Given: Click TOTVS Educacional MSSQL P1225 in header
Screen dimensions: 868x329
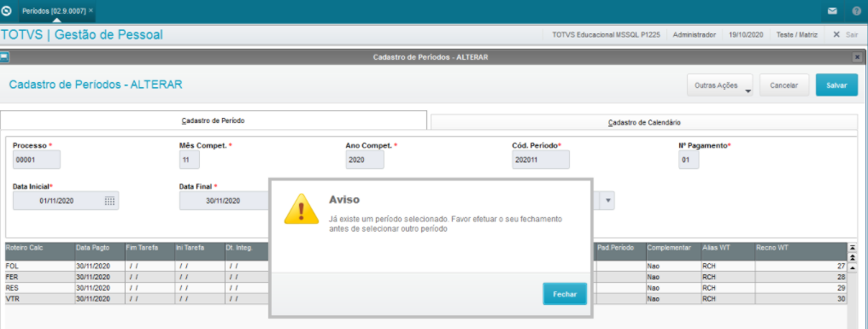Looking at the screenshot, I should pos(606,34).
